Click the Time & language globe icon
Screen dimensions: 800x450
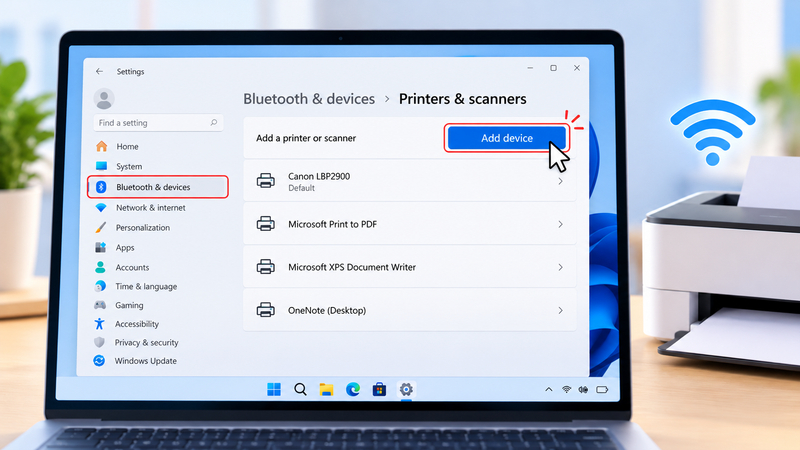101,286
